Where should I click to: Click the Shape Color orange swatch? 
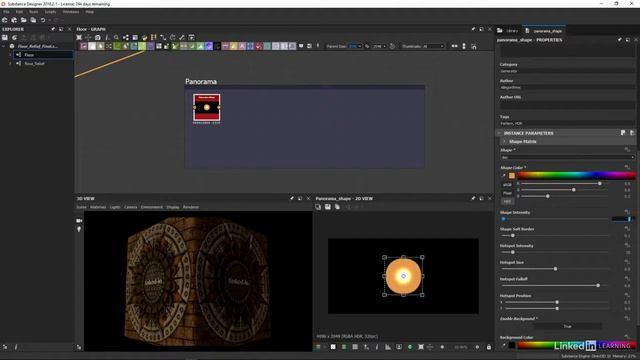point(512,176)
